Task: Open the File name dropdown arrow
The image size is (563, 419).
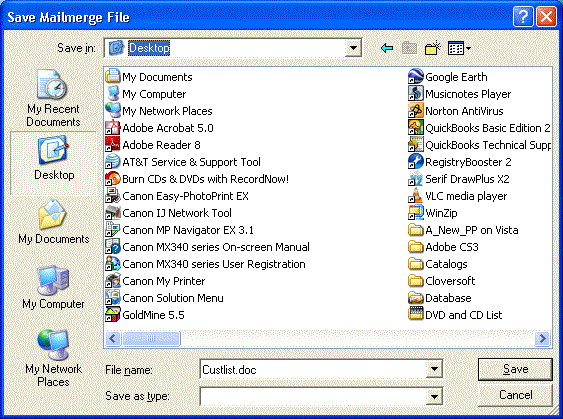Action: click(x=434, y=369)
